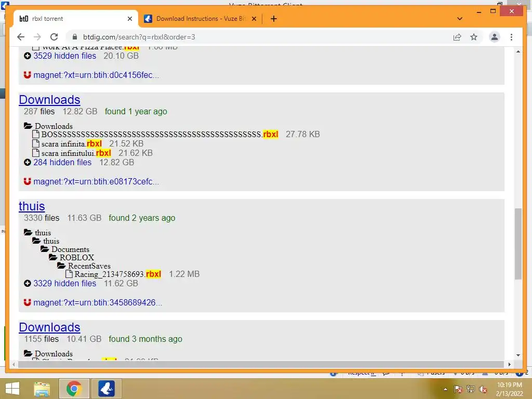The image size is (532, 399).
Task: Click the muted volume tray icon
Action: (483, 389)
